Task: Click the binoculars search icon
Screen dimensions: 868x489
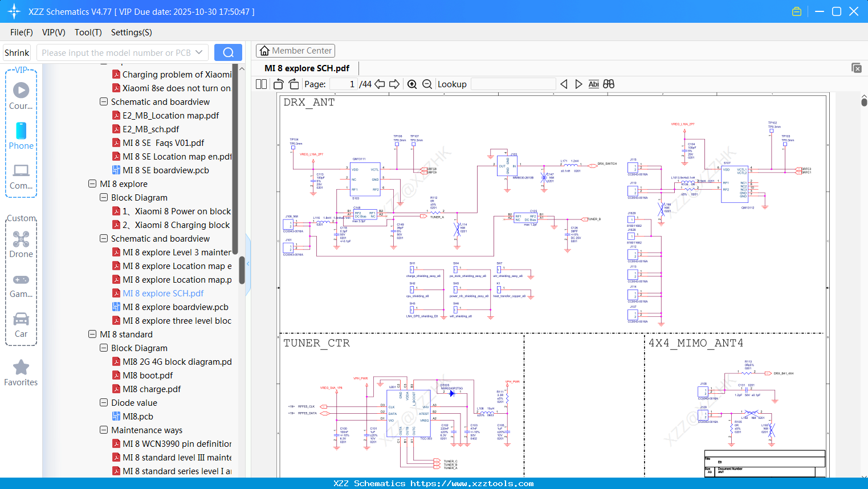Action: 609,84
